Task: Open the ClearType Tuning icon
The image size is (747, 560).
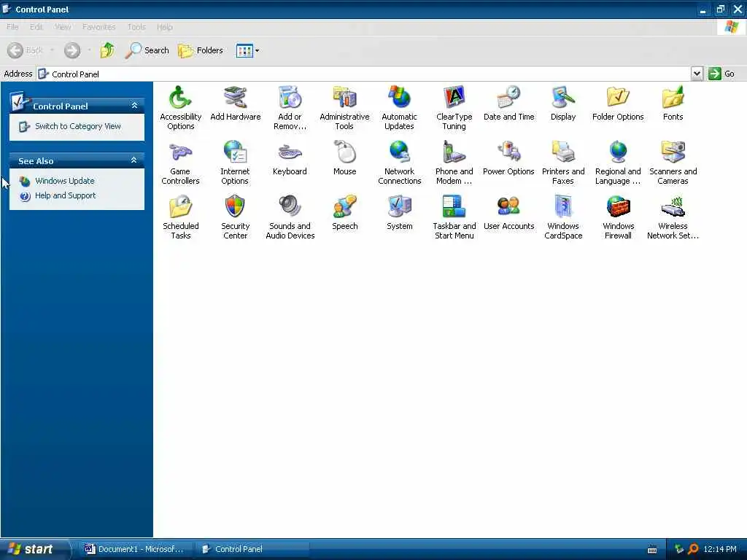Action: 454,97
